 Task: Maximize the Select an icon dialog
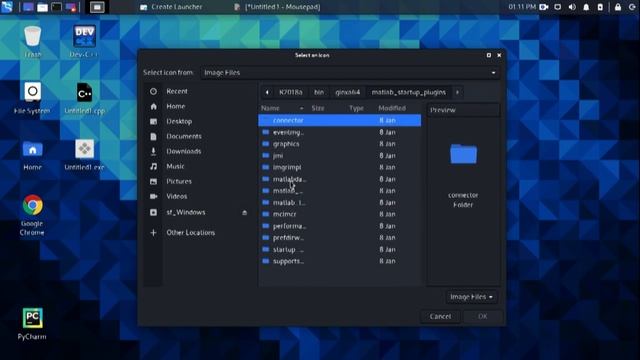489,55
